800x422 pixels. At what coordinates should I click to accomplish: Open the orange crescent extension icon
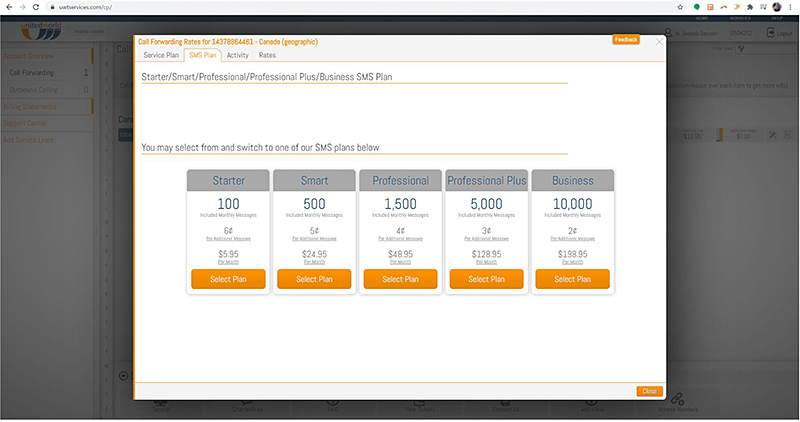click(x=737, y=7)
